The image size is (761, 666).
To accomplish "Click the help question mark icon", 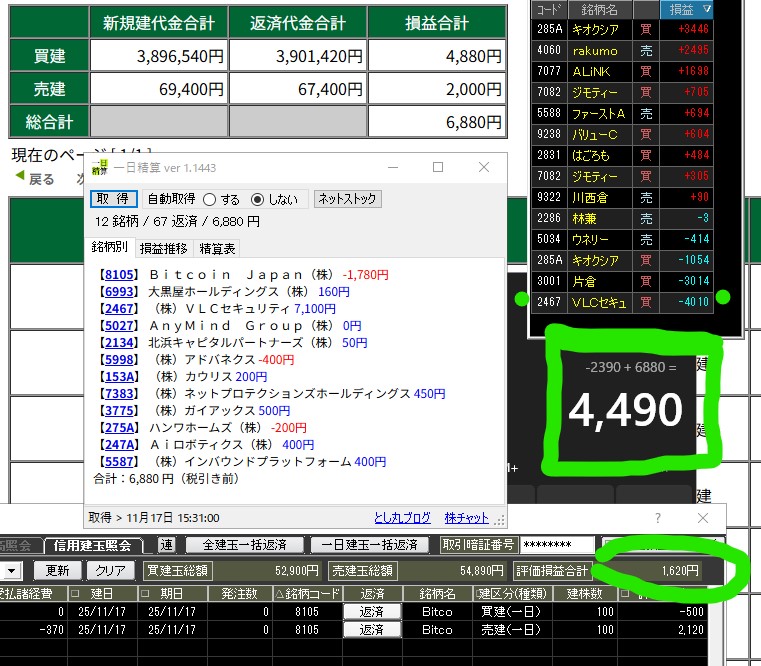I will tap(657, 518).
